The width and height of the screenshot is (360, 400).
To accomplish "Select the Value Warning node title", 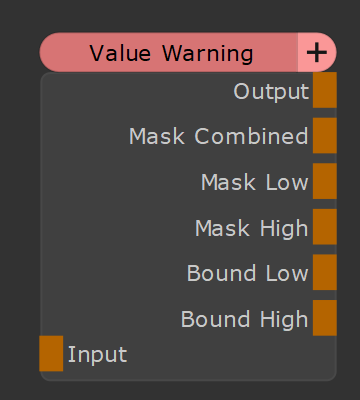I will 171,53.
